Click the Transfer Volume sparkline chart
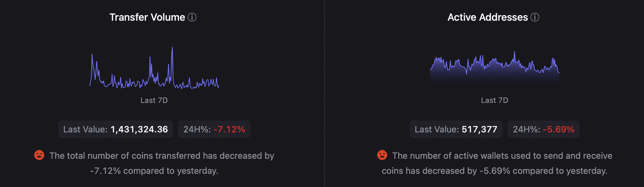Screen dimensions: 644x187 point(154,68)
